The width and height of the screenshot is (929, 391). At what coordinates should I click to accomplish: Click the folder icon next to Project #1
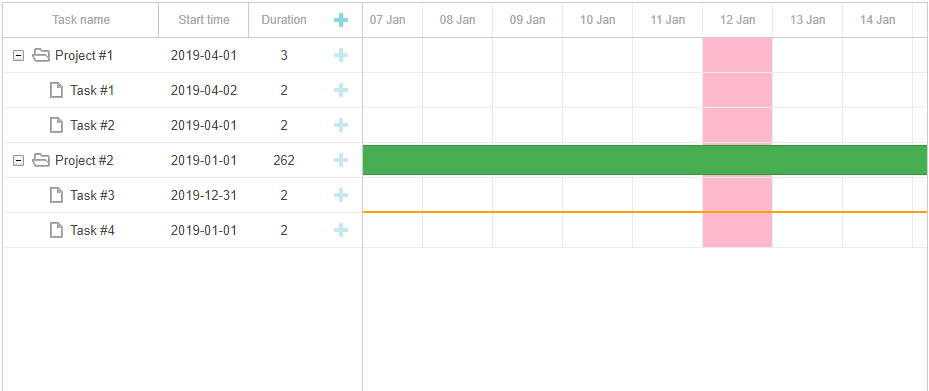(41, 56)
